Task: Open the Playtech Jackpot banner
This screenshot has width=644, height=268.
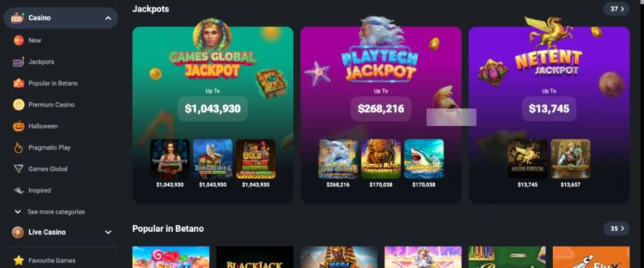Action: 381,115
